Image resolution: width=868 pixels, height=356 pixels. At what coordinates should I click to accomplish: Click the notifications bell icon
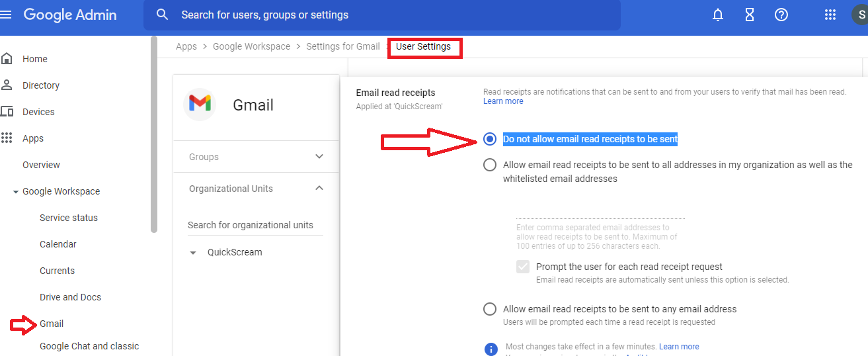pyautogui.click(x=718, y=15)
